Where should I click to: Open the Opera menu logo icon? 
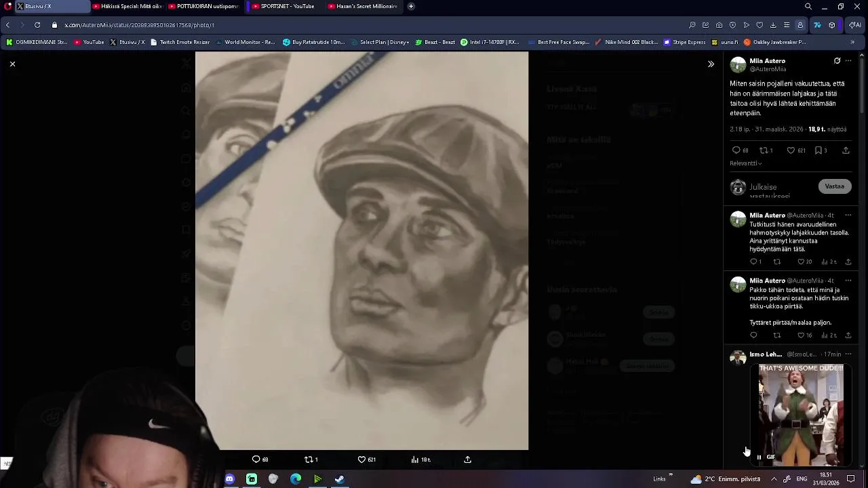tap(8, 6)
